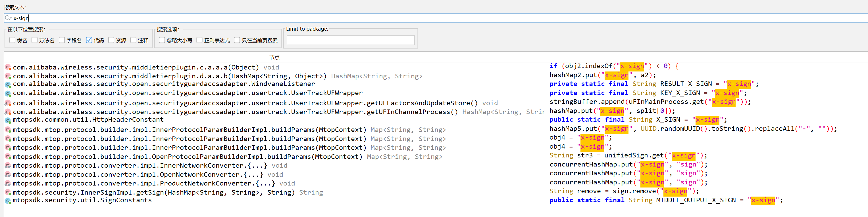
Task: Click method icon for InnerSignImpl.getSign result
Action: point(8,192)
